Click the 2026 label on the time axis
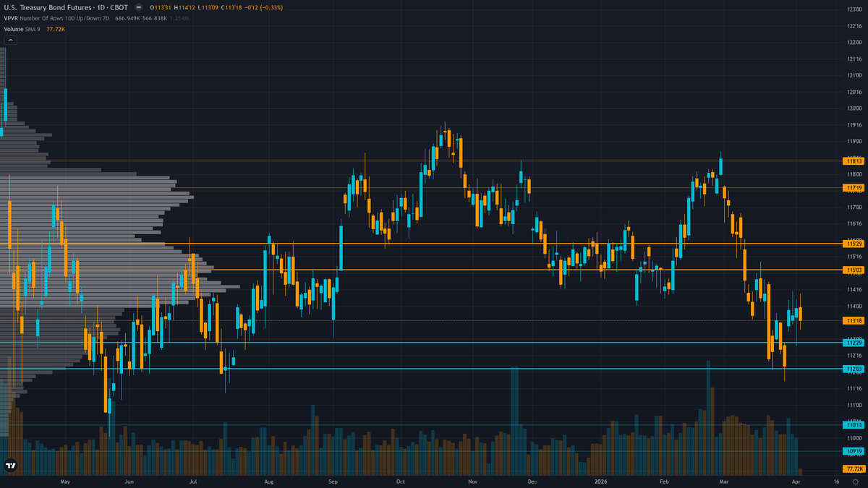868x488 pixels. pyautogui.click(x=601, y=481)
